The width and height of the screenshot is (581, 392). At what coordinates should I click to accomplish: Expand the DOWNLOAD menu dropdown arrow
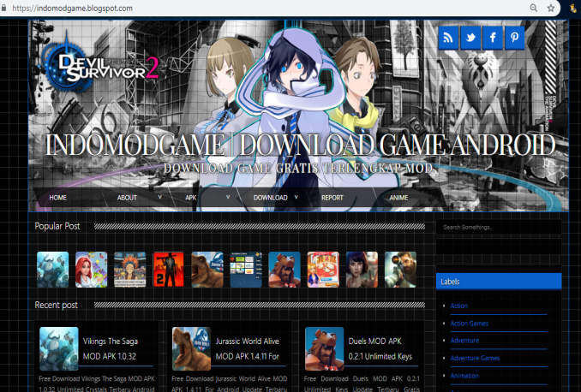tap(296, 197)
